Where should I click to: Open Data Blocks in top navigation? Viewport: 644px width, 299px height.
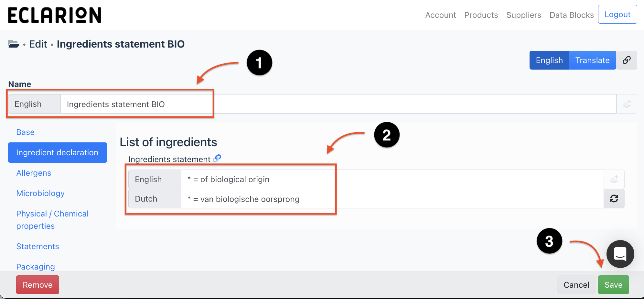[571, 15]
